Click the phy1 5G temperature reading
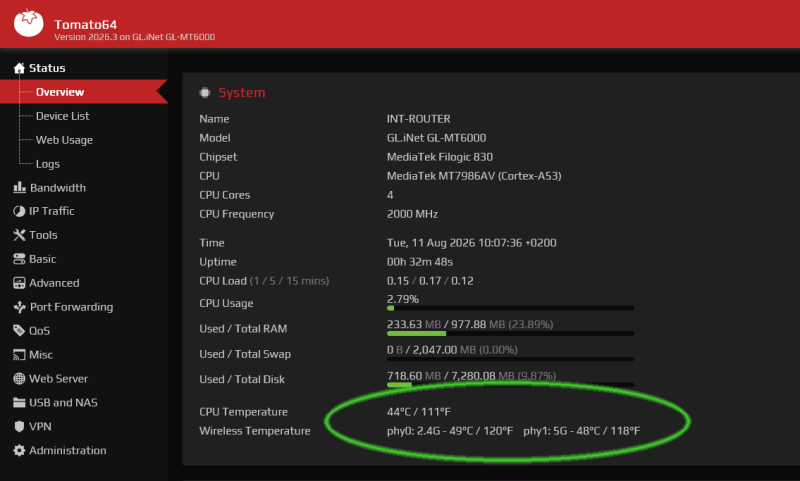The height and width of the screenshot is (481, 800). coord(582,431)
